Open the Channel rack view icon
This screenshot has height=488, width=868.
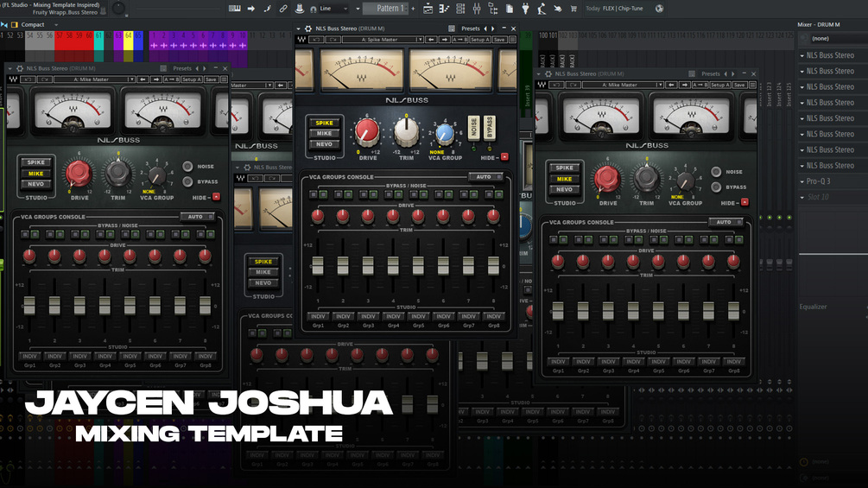[460, 9]
